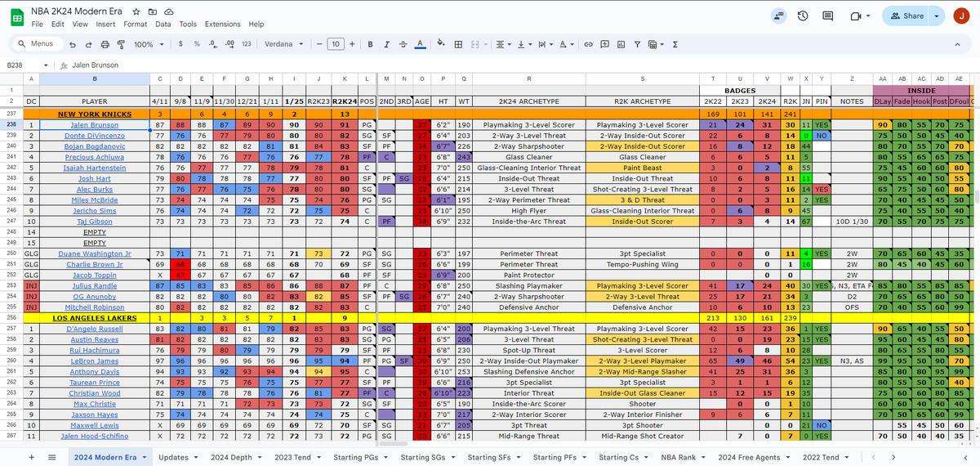Screen dimensions: 980x466
Task: Click the print icon
Action: pos(104,44)
